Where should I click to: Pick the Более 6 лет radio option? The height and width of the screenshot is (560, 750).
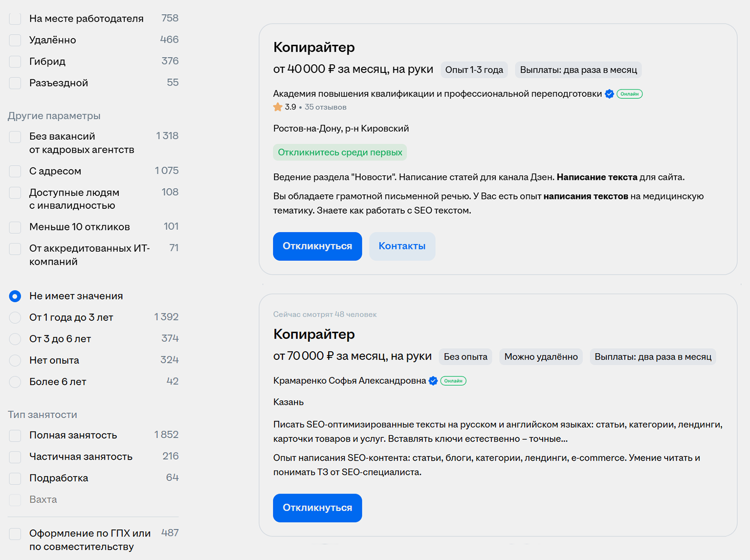pyautogui.click(x=15, y=382)
